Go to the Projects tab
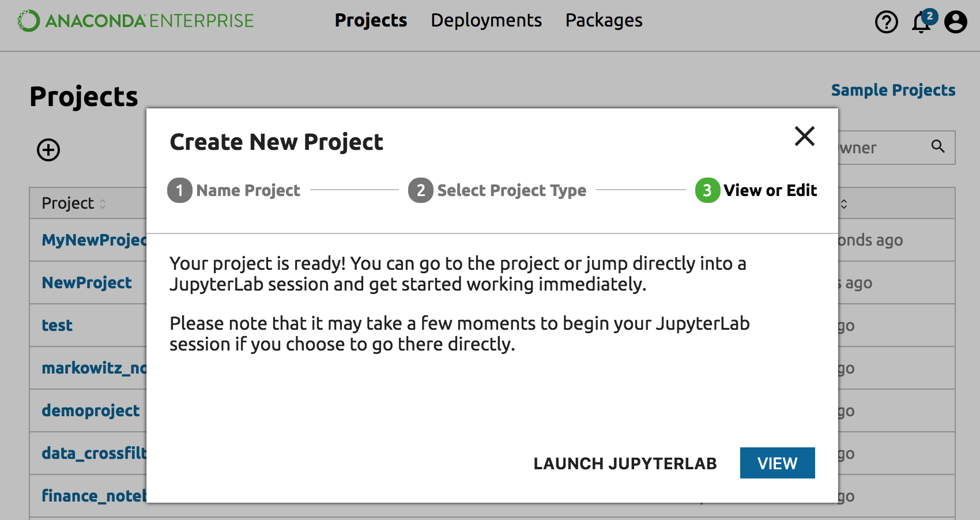This screenshot has height=520, width=980. (371, 21)
